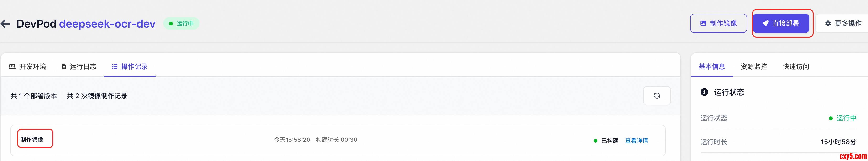
Task: Click the rocket icon in 直接部署 button
Action: point(766,24)
